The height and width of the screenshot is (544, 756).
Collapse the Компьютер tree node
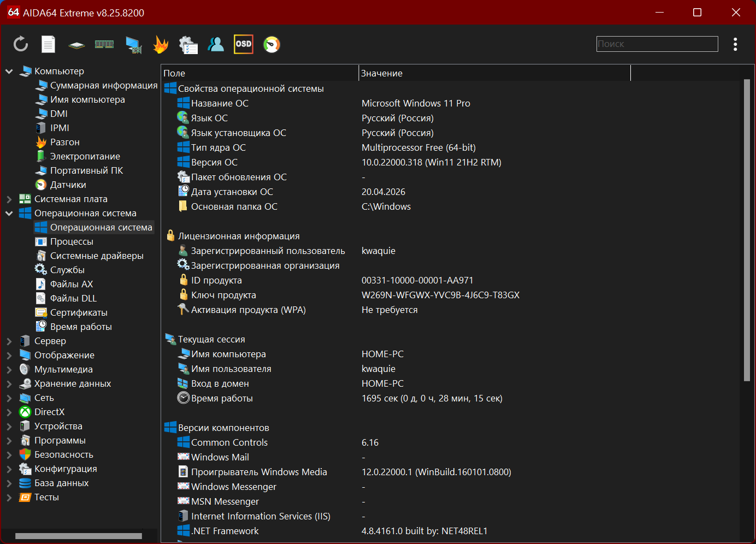(x=9, y=71)
